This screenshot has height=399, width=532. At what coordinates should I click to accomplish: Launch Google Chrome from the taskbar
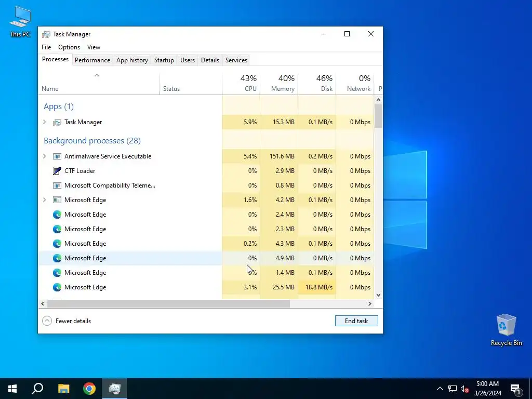click(x=89, y=389)
